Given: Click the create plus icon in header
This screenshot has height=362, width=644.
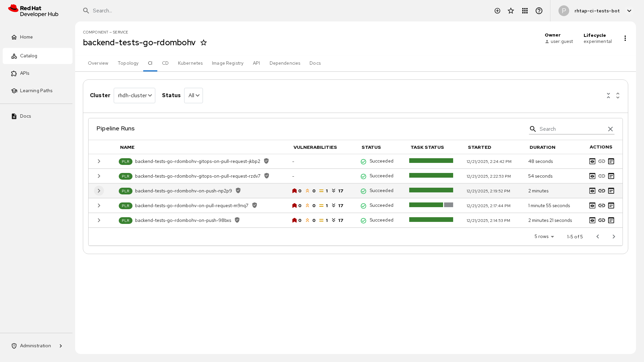Looking at the screenshot, I should 497,11.
